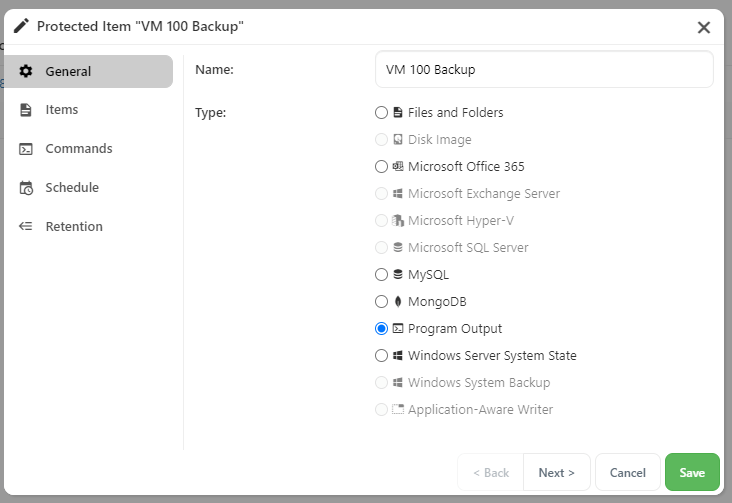Click the Windows icon next to Windows Server System State

pos(398,355)
